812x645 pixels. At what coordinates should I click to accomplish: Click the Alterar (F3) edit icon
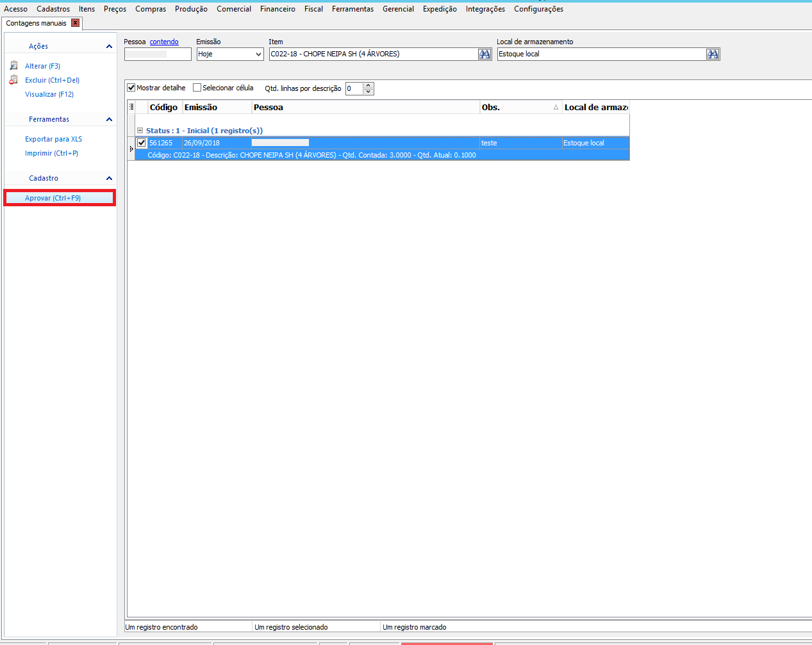point(14,66)
